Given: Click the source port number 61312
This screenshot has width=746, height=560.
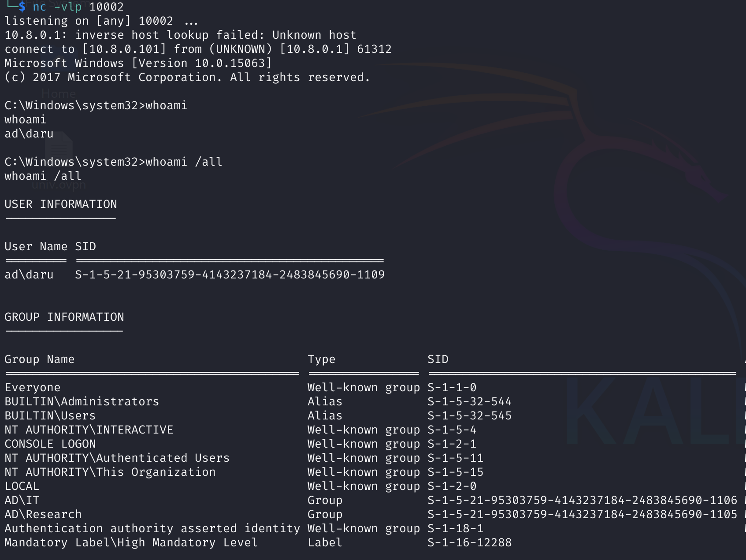Looking at the screenshot, I should coord(374,49).
